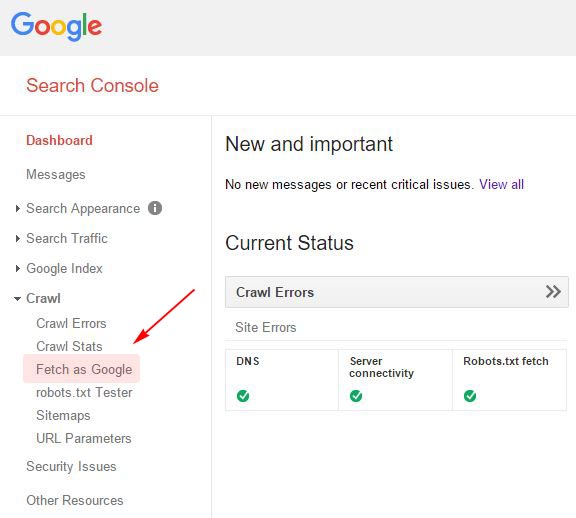The width and height of the screenshot is (576, 518).
Task: Open Security Issues in sidebar
Action: (71, 467)
